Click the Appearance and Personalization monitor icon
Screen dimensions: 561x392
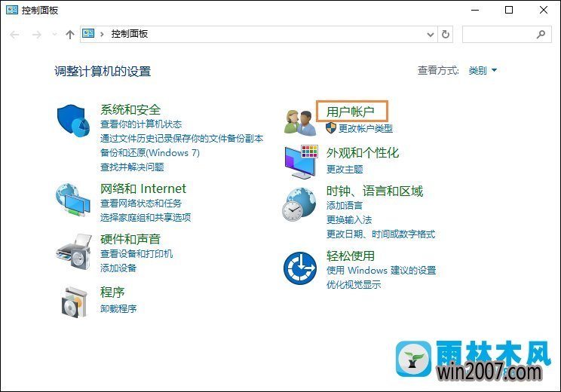coord(302,162)
